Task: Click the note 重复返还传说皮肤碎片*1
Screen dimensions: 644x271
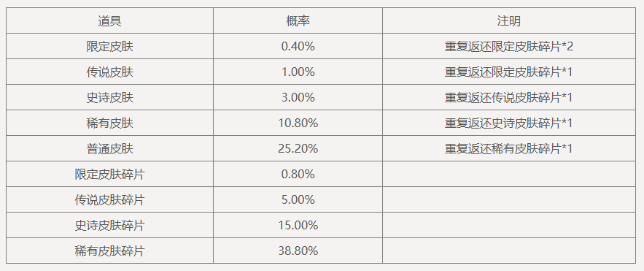Action: [x=509, y=97]
